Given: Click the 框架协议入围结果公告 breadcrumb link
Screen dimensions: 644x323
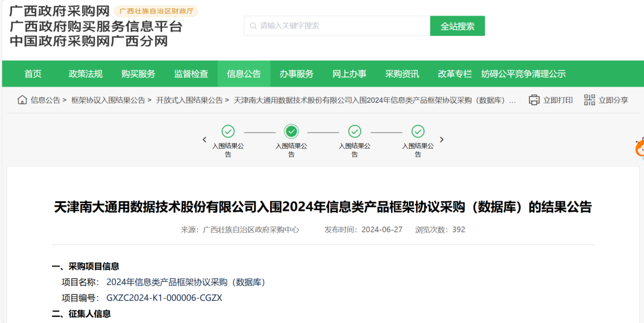Looking at the screenshot, I should tap(109, 100).
